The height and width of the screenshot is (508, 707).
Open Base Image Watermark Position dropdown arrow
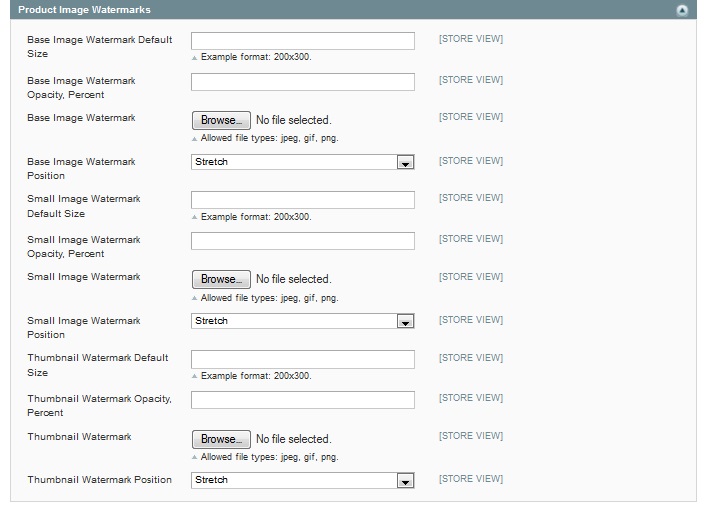[405, 163]
